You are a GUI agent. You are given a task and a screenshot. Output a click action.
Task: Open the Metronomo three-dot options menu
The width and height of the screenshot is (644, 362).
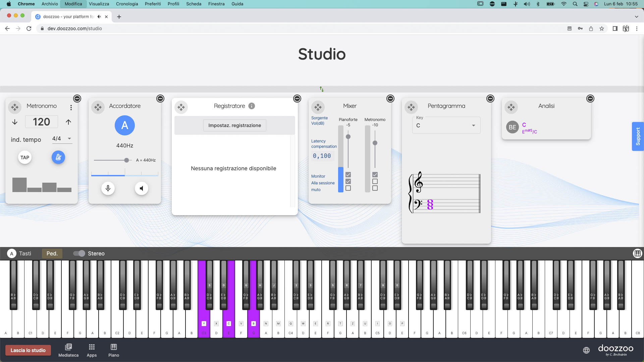(71, 108)
